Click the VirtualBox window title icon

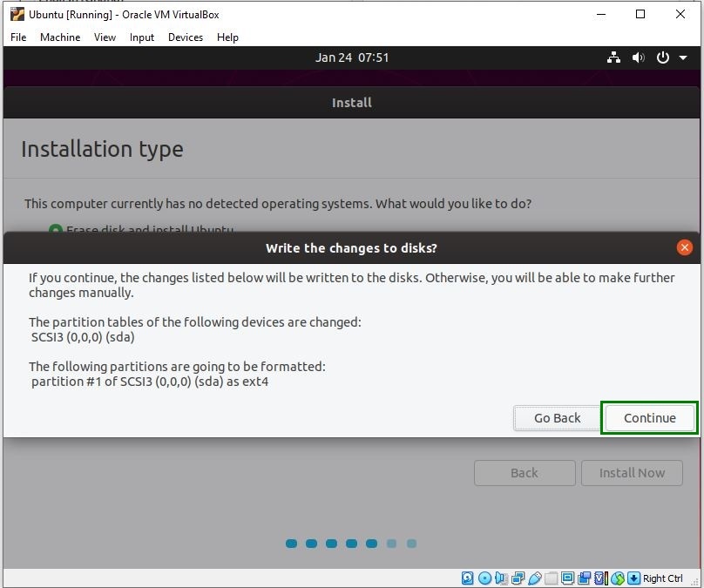(x=17, y=14)
